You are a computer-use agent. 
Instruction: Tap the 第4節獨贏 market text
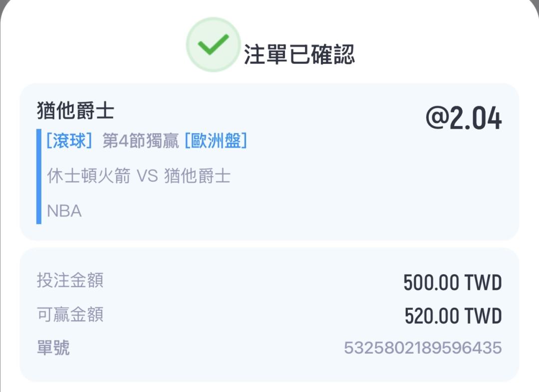(140, 141)
